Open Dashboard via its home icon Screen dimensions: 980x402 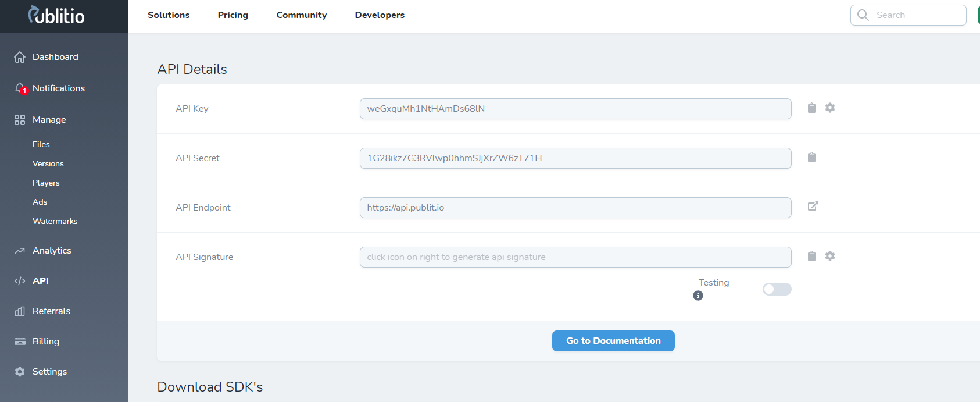point(20,57)
